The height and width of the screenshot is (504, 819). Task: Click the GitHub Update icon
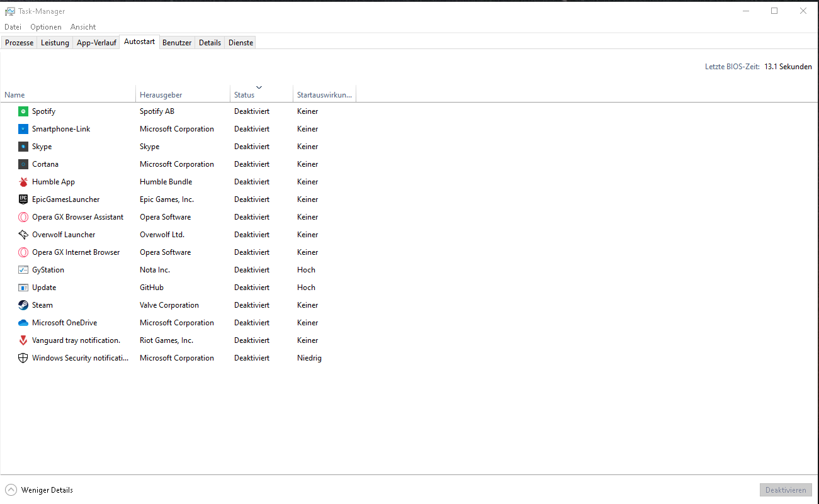click(x=23, y=288)
